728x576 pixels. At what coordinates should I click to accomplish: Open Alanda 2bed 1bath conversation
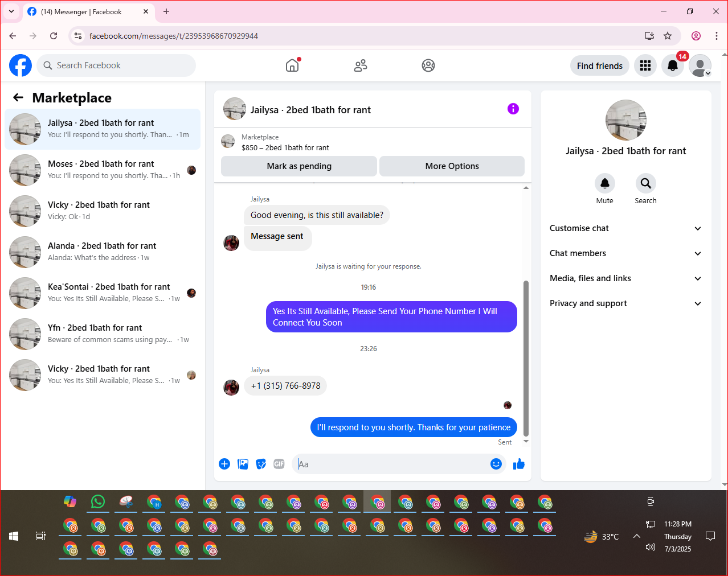click(103, 252)
